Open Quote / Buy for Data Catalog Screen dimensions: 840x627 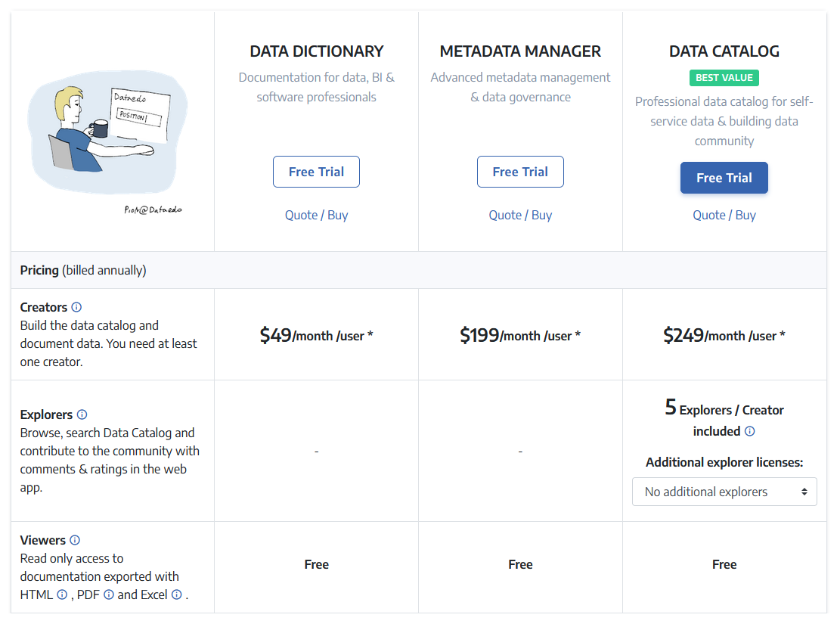pos(724,215)
